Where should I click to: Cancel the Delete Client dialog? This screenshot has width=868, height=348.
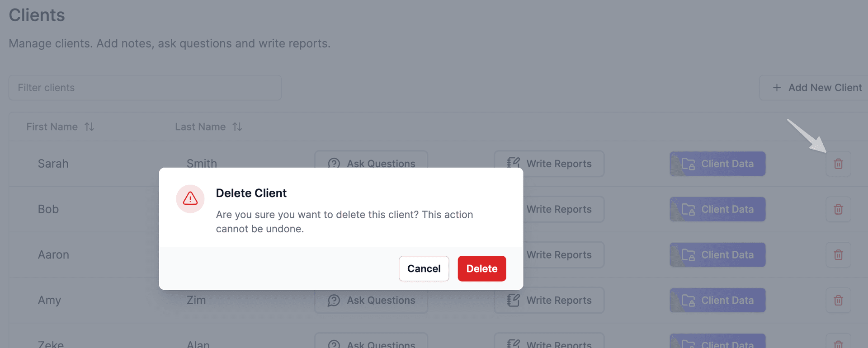coord(424,268)
